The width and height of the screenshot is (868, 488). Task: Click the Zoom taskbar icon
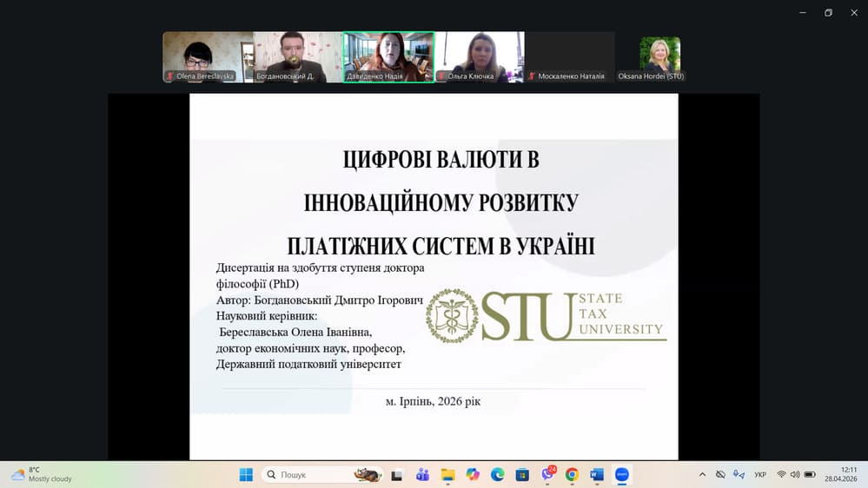[621, 475]
